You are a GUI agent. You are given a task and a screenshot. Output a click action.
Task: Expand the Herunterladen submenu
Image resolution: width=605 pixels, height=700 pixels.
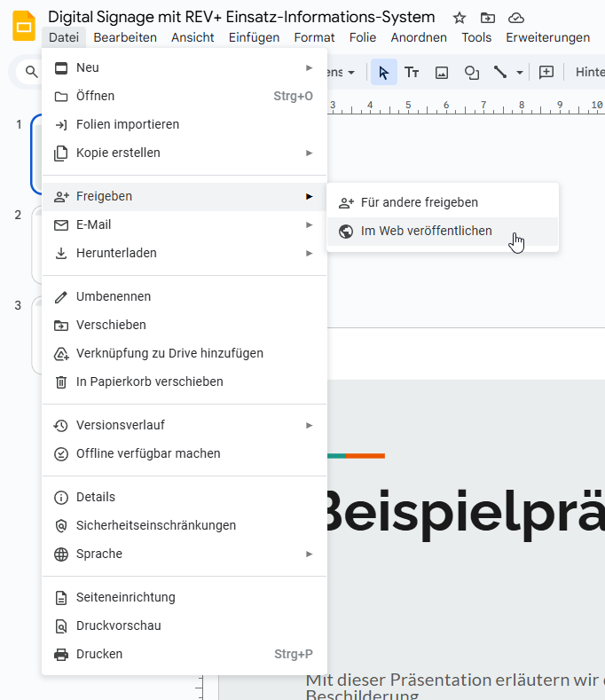[309, 253]
